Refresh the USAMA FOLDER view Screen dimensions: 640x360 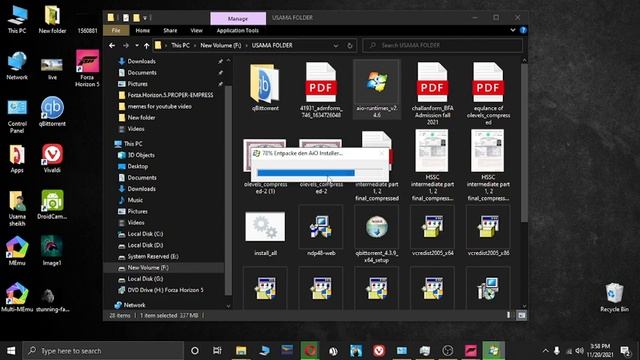(x=350, y=46)
